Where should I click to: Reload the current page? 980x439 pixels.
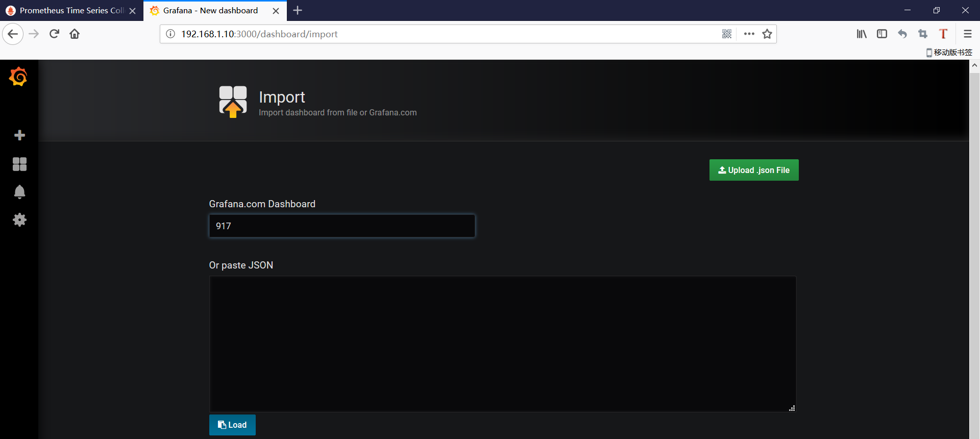pyautogui.click(x=54, y=34)
